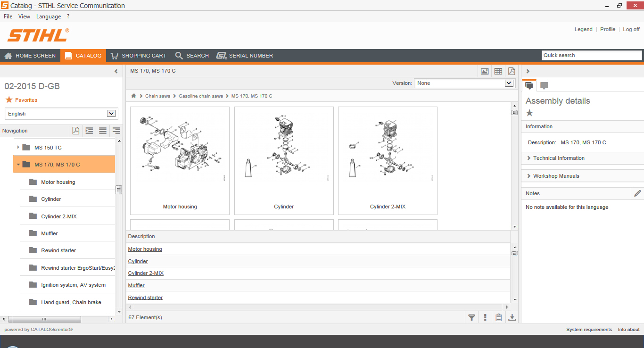Screen dimensions: 644x348
Task: Click the Description column header
Action: tap(318, 236)
